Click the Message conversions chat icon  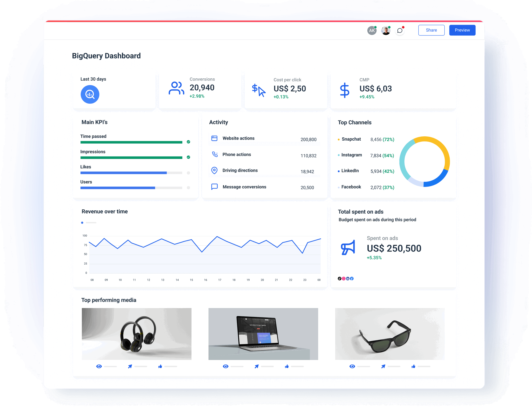(214, 187)
